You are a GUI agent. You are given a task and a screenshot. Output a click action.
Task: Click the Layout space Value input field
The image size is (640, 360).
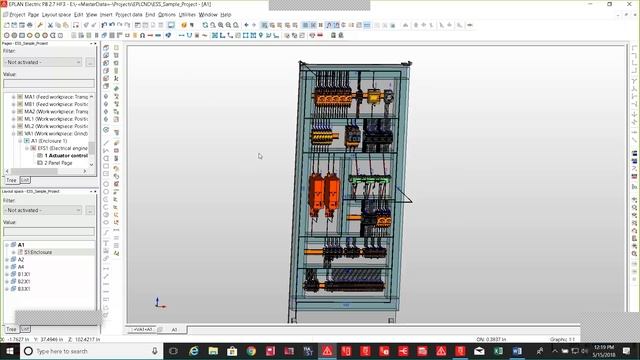[x=49, y=231]
